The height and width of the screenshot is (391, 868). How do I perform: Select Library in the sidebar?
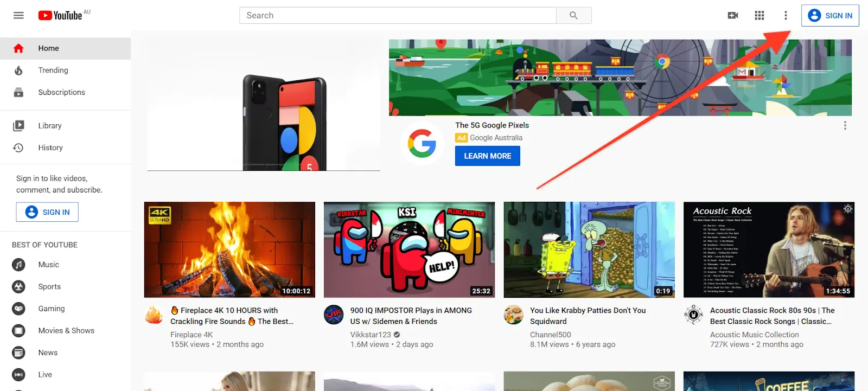click(x=65, y=126)
